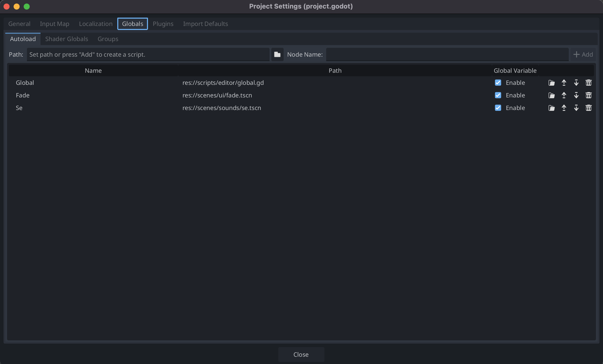Disable Global variable for Global autoload
The width and height of the screenshot is (603, 364).
[x=498, y=83]
